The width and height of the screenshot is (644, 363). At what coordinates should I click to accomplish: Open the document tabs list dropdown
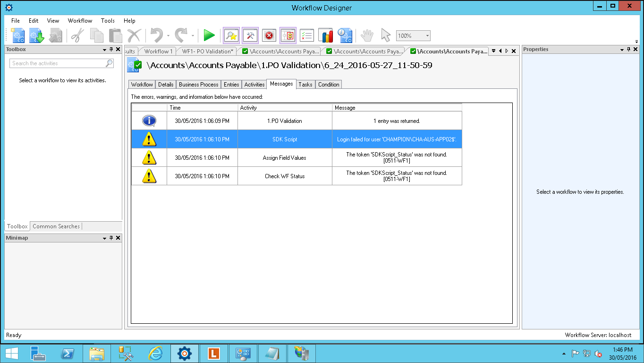click(x=493, y=51)
